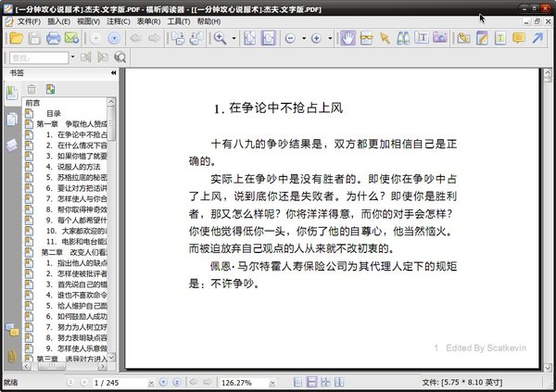Open the magnifier zoom tool dropdown arrow
This screenshot has width=556, height=392.
[x=234, y=38]
